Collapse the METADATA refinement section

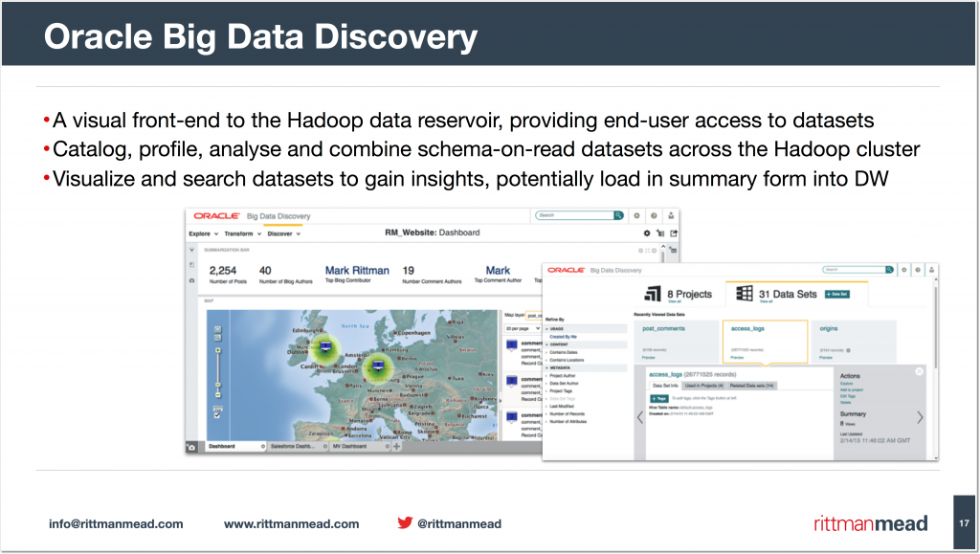coord(586,367)
